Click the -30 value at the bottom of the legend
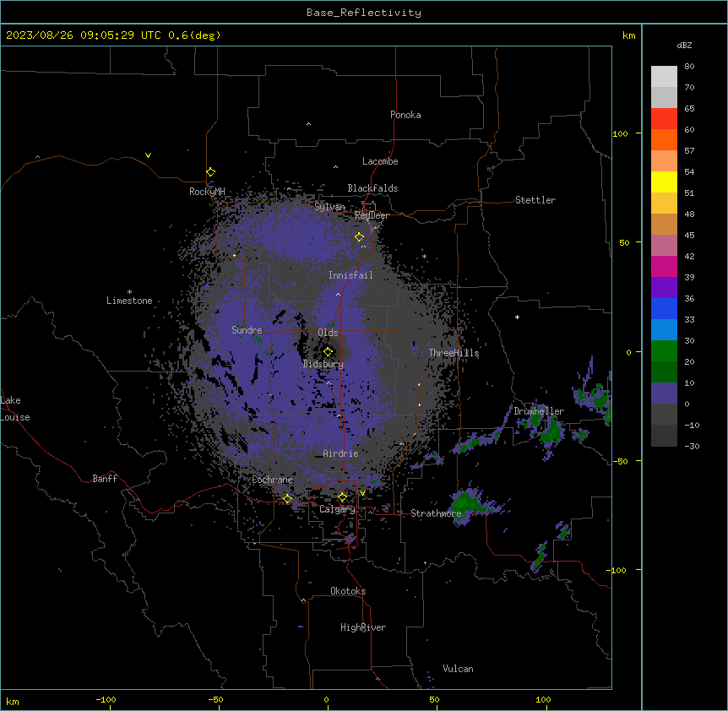 tap(692, 446)
